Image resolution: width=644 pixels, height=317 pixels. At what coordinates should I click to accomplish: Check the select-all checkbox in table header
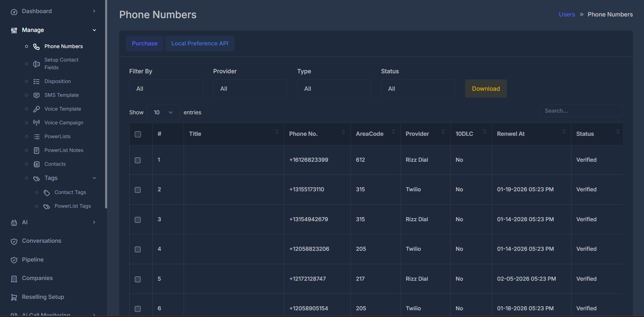coord(138,134)
